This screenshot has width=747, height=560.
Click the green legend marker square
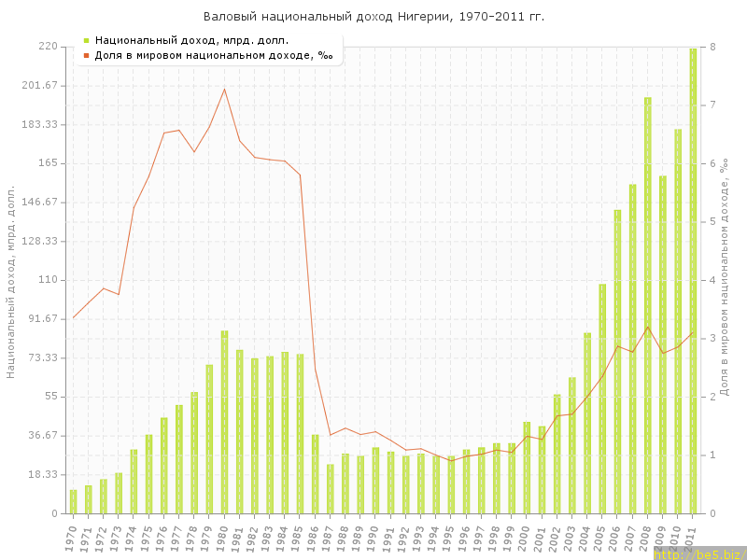coord(86,40)
